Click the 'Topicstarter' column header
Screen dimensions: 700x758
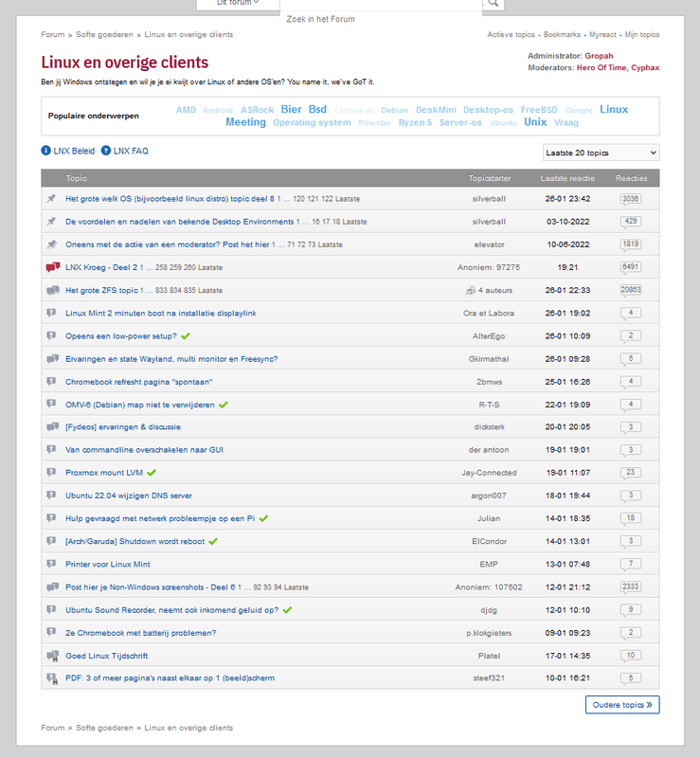click(489, 178)
